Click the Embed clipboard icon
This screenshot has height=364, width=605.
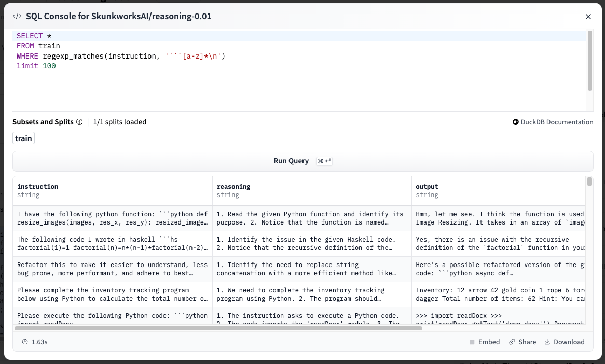click(473, 342)
